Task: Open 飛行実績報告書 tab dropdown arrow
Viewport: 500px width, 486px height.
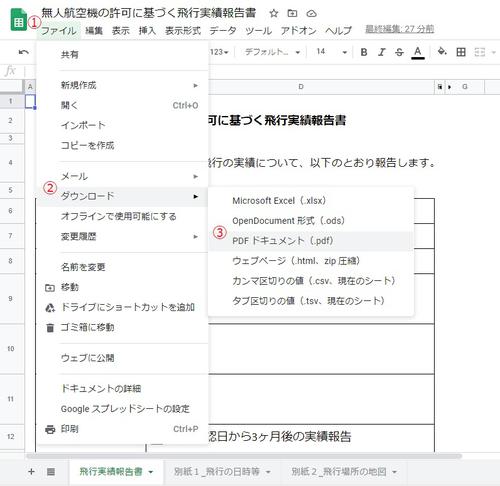Action: (151, 472)
